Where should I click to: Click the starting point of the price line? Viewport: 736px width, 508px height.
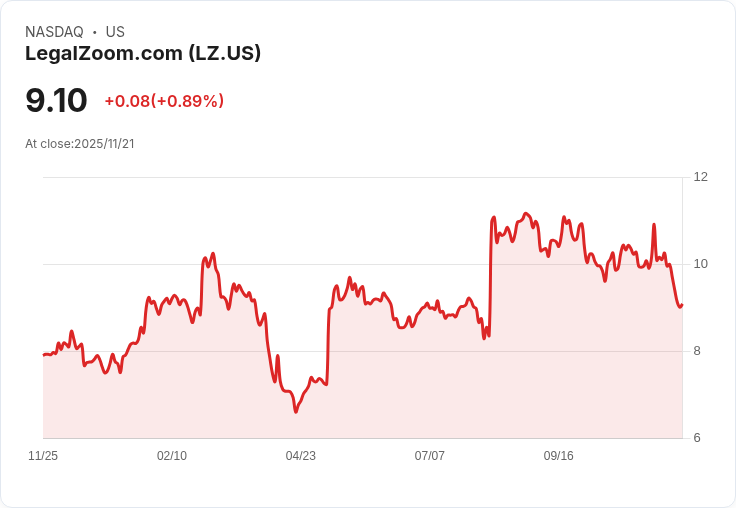pyautogui.click(x=44, y=355)
